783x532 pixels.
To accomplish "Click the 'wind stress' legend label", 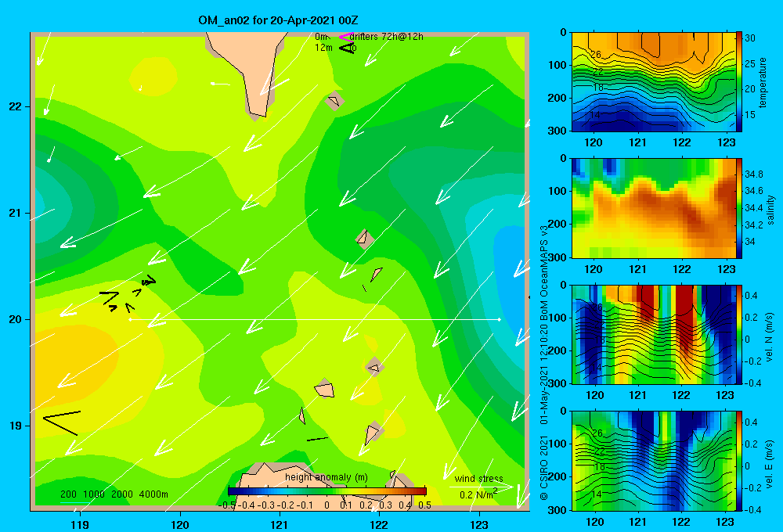I will click(x=479, y=479).
